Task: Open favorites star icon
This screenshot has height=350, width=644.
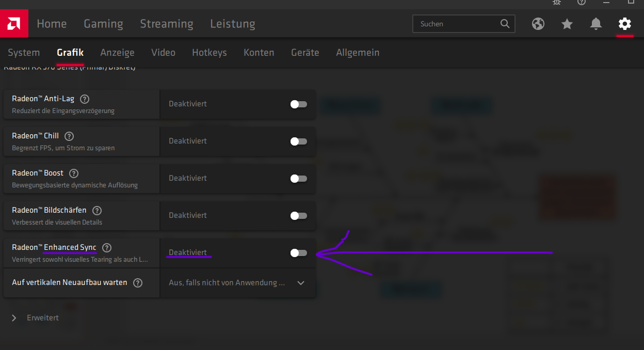Action: click(x=567, y=24)
